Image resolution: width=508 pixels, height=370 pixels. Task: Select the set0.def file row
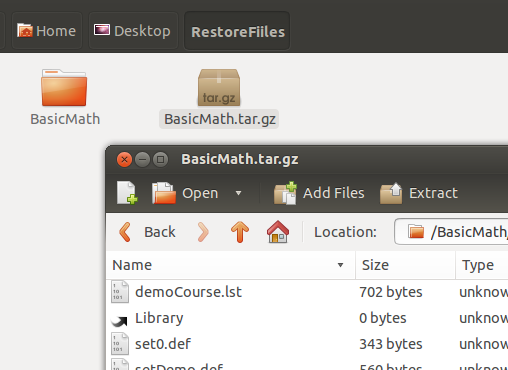tap(307, 344)
